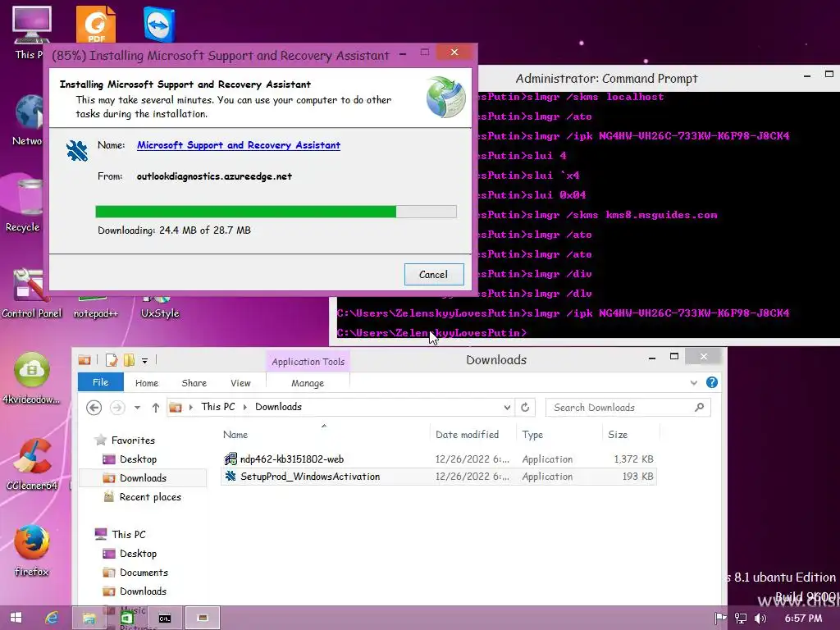Select Documents under This PC
Image resolution: width=840 pixels, height=630 pixels.
coord(144,572)
